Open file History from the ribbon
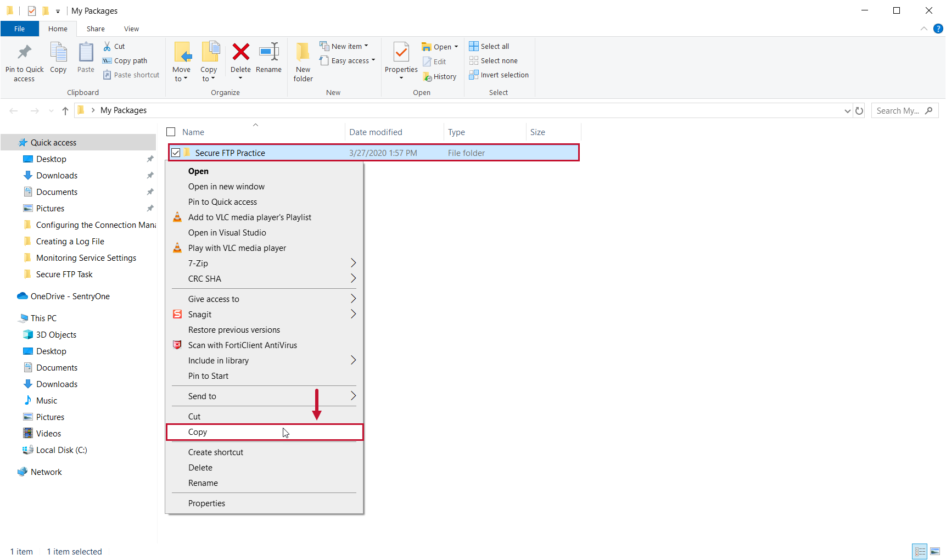Viewport: 946px width, 560px height. click(x=440, y=76)
